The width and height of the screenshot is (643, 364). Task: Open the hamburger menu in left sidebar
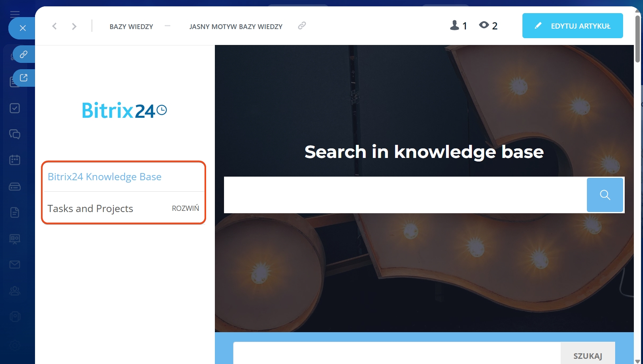(x=15, y=14)
